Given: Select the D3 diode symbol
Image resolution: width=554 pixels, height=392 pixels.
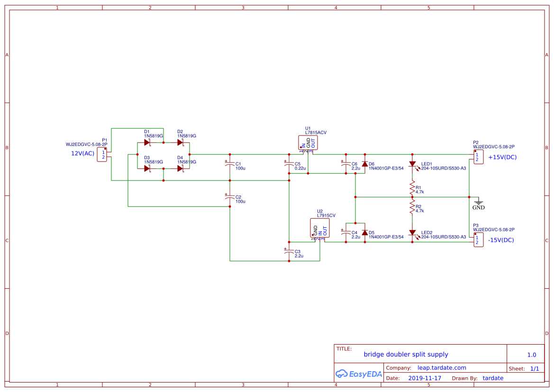Looking at the screenshot, I should tap(147, 169).
